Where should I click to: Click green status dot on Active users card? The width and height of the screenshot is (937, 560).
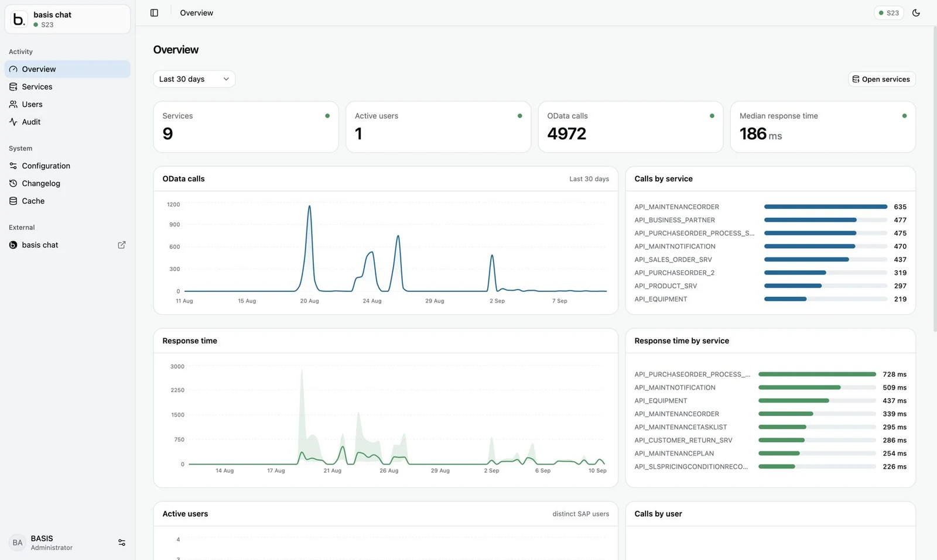coord(519,116)
